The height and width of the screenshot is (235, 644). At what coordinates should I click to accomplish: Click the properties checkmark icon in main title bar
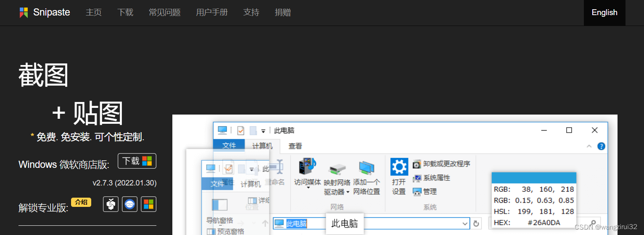click(x=240, y=131)
